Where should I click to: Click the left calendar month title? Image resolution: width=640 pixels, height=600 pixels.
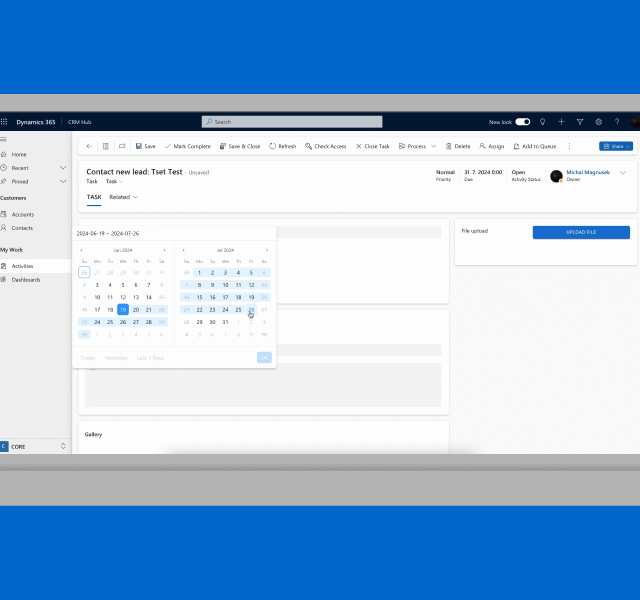point(123,250)
